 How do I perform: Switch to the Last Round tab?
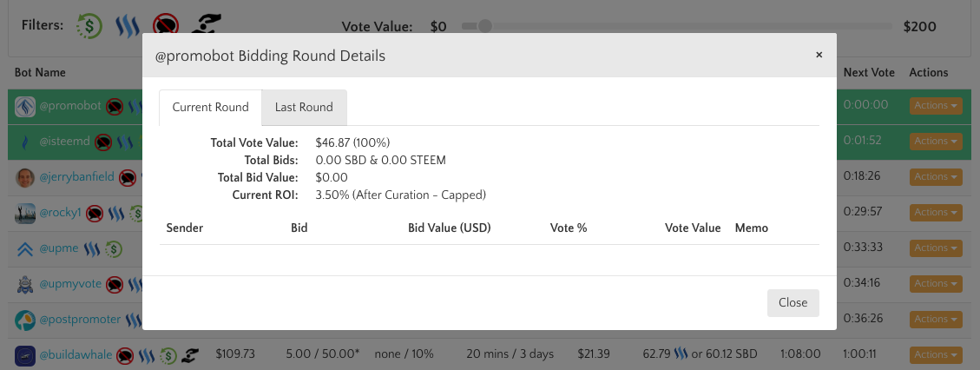coord(304,108)
